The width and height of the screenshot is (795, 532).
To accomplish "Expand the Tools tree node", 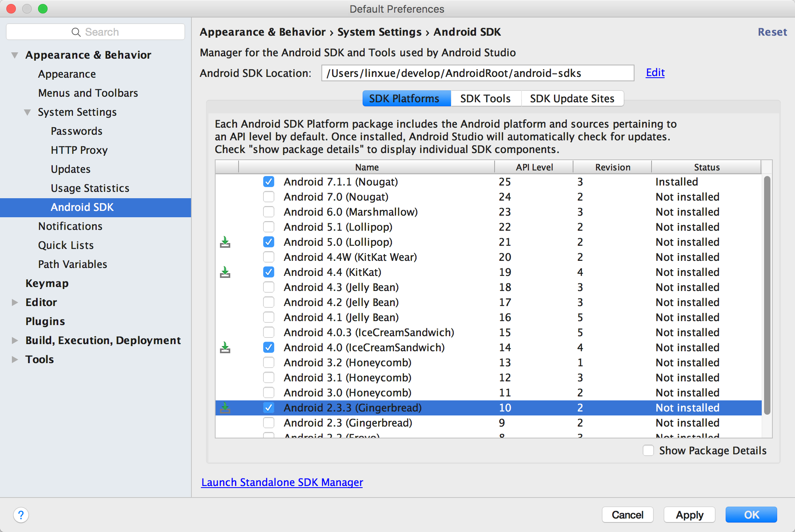I will 15,360.
